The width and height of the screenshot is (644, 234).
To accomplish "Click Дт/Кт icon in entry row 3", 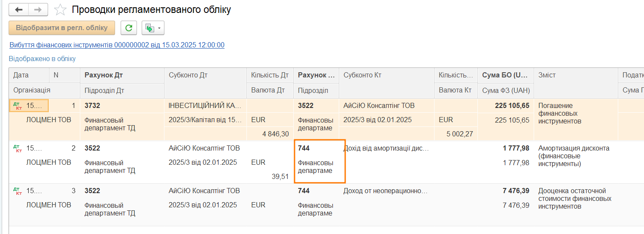I will (x=18, y=191).
